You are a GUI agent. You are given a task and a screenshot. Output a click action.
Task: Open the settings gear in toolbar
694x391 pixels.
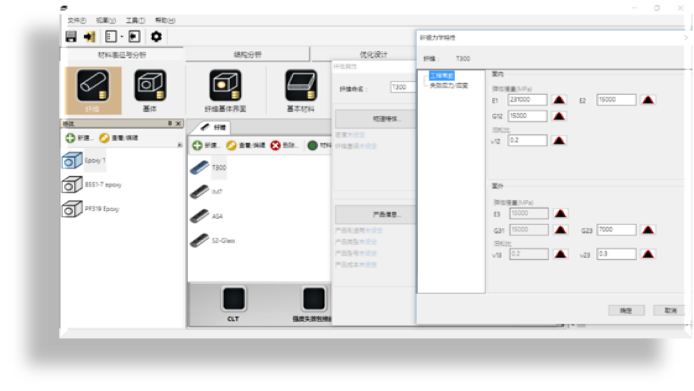click(x=156, y=36)
